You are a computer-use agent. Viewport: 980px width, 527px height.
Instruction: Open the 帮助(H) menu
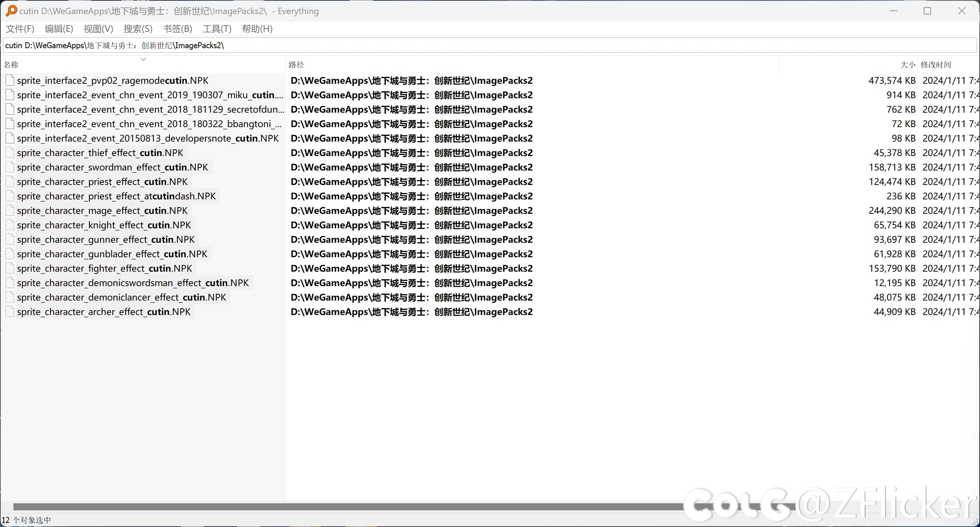[x=257, y=29]
